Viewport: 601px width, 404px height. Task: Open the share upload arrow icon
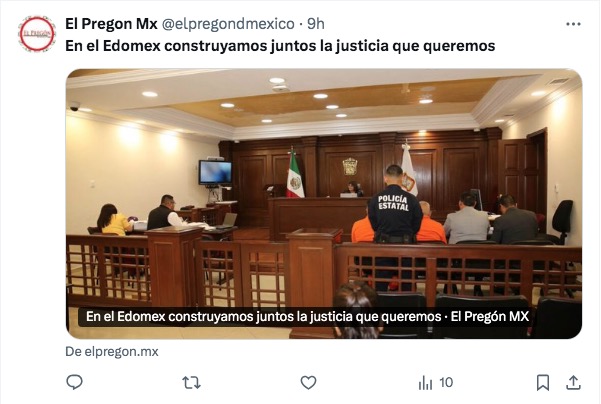[573, 382]
